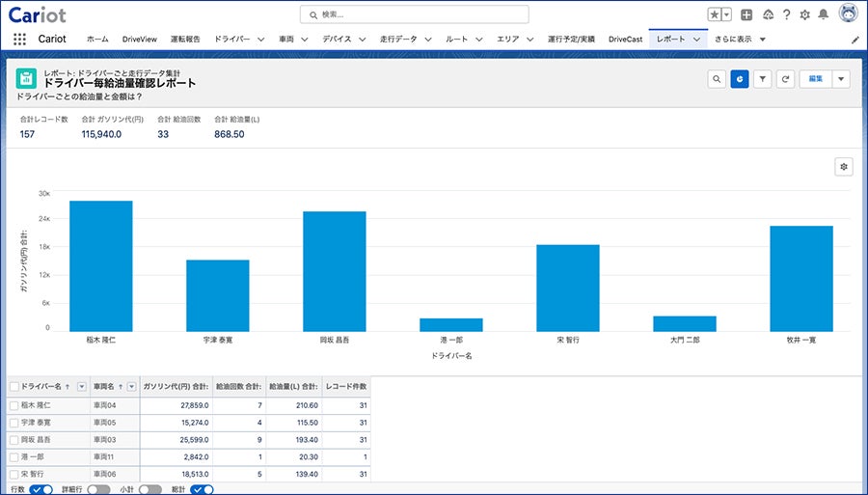Open the report filter funnel icon

click(x=763, y=79)
